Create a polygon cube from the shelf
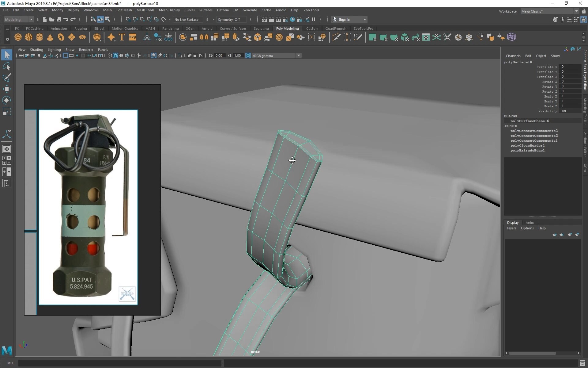 (x=29, y=37)
